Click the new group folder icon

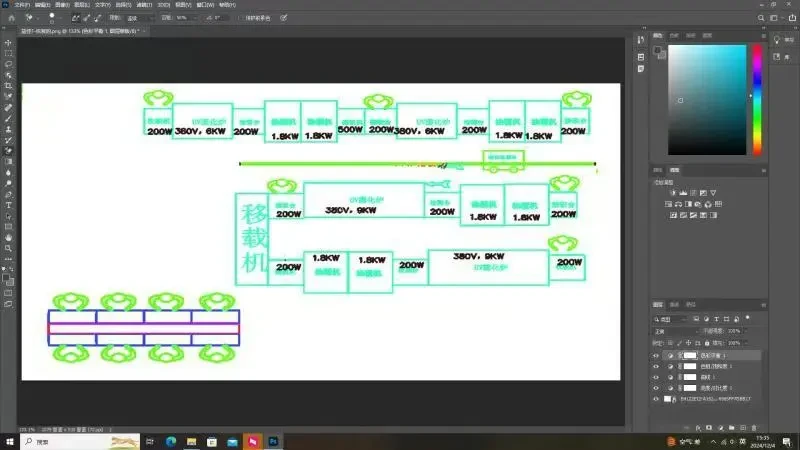[732, 428]
